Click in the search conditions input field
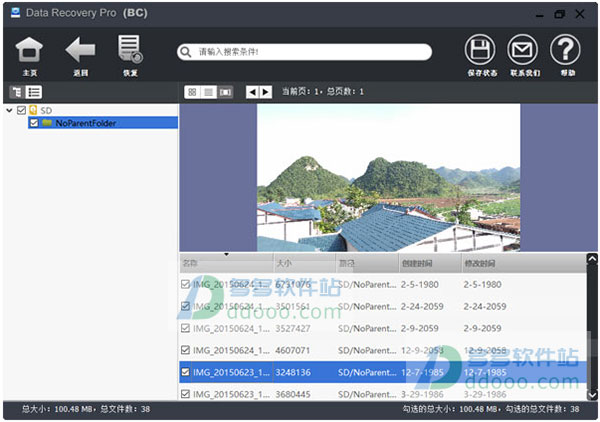The height and width of the screenshot is (422, 600). tap(304, 52)
